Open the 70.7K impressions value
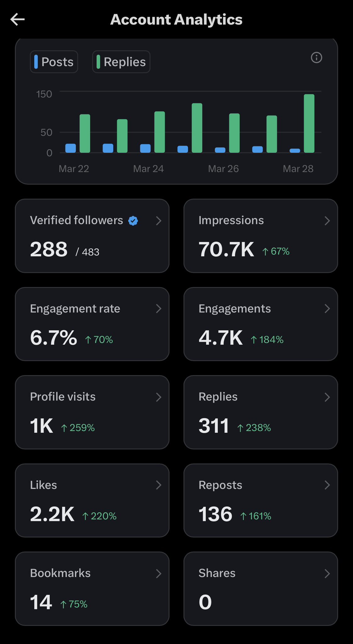 click(226, 250)
